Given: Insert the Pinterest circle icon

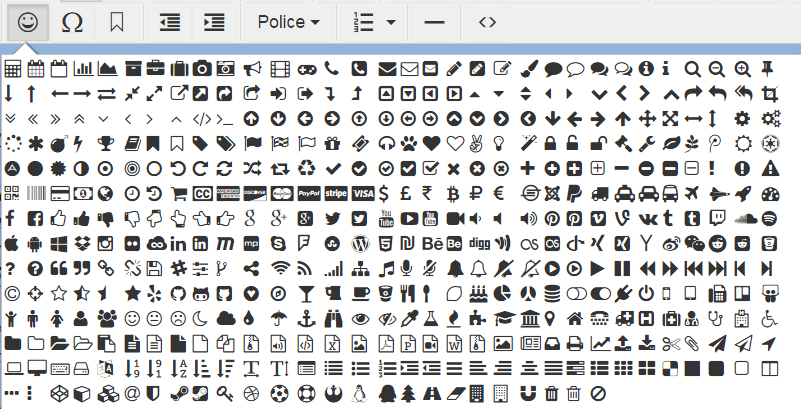Looking at the screenshot, I should (552, 219).
